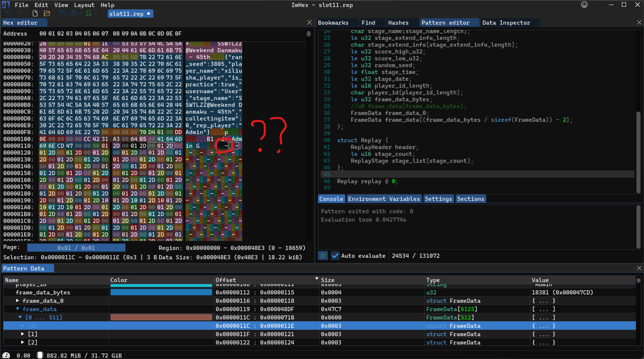The image size is (644, 359).
Task: Click the smiley feedback icon in title bar
Action: (x=584, y=5)
